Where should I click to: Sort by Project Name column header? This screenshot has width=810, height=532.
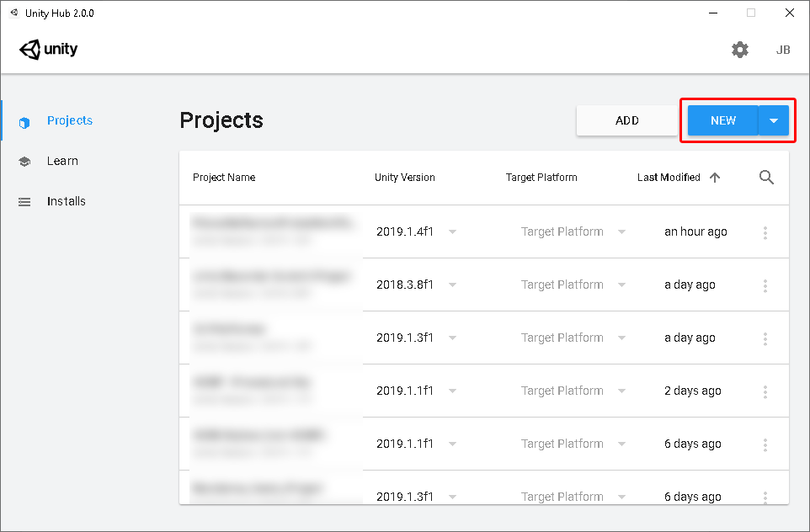pyautogui.click(x=224, y=178)
